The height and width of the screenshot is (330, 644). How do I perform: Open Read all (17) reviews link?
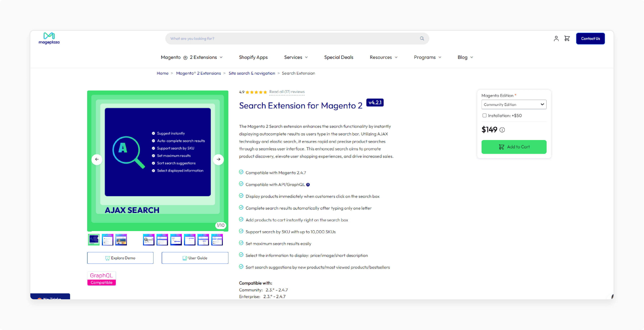pos(287,92)
